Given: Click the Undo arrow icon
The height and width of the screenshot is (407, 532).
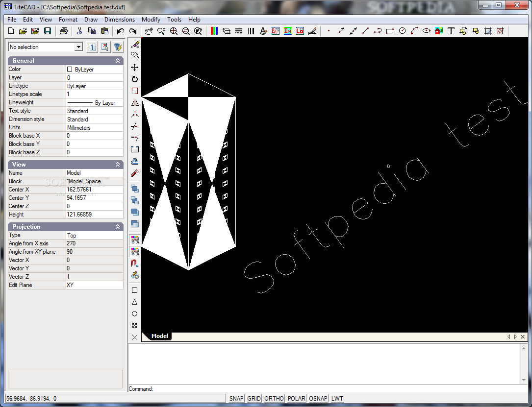Looking at the screenshot, I should [121, 31].
